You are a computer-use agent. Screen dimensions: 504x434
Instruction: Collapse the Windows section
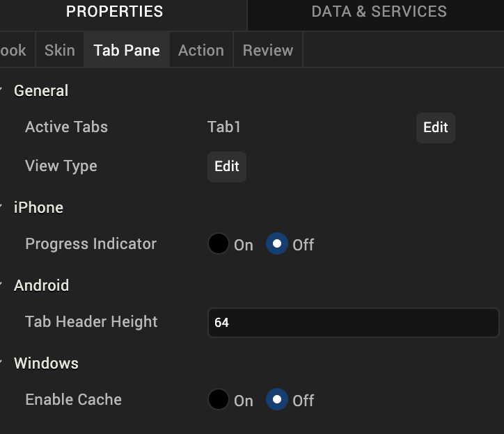[3, 363]
